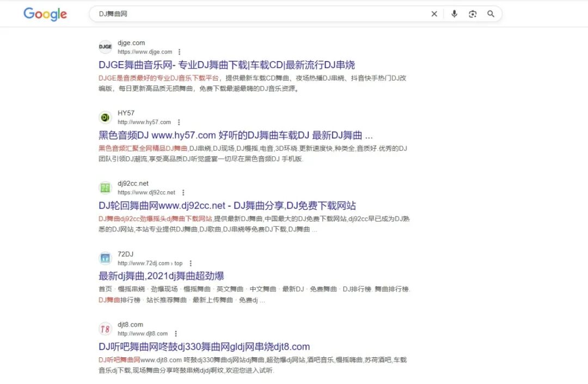Screen dimensions: 588x384
Task: Click the magnifier search button
Action: [x=491, y=14]
